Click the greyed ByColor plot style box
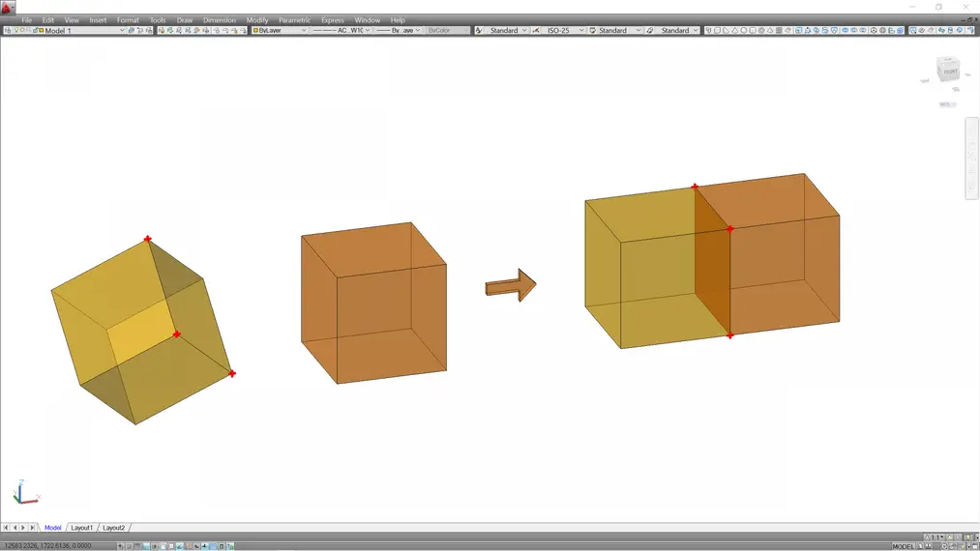The height and width of the screenshot is (551, 980). 447,31
